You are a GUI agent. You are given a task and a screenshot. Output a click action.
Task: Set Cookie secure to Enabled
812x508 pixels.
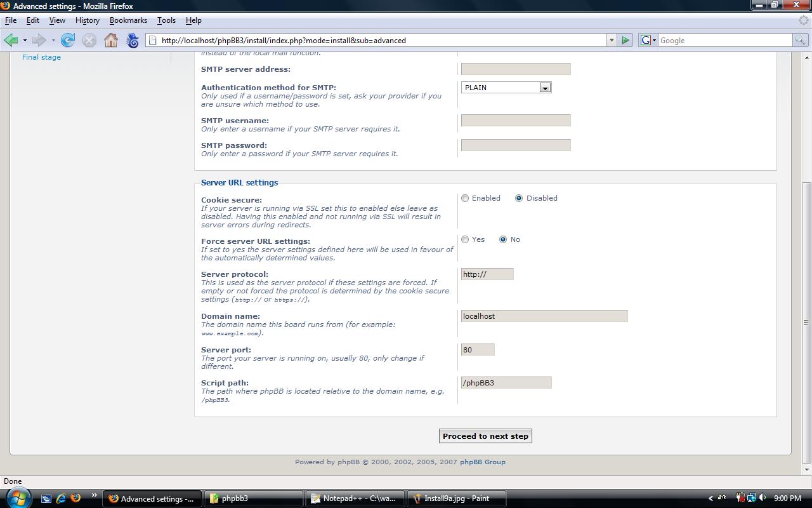pos(465,198)
